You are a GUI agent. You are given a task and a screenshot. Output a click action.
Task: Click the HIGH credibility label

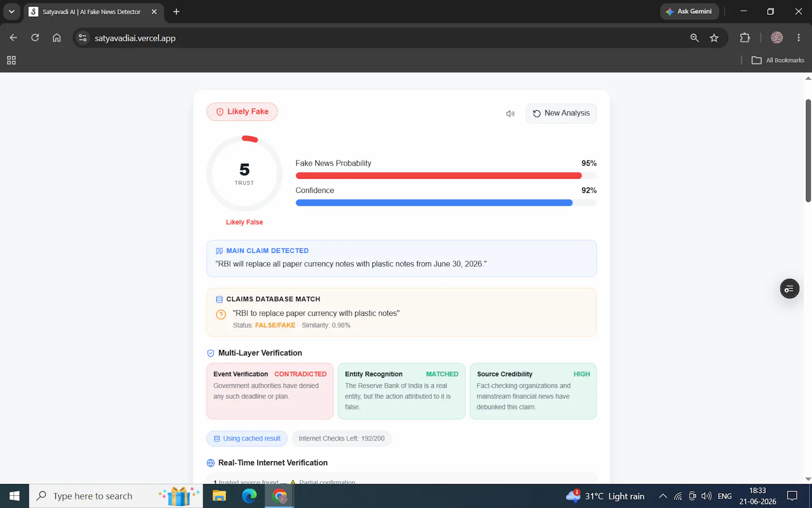click(582, 374)
